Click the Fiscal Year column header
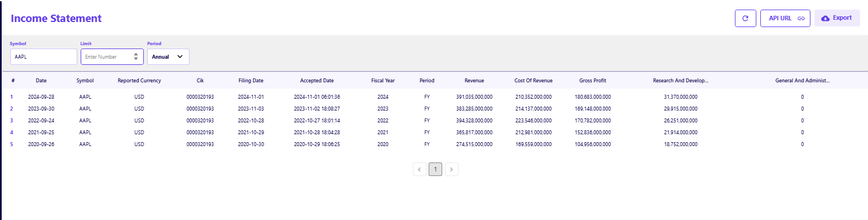The height and width of the screenshot is (220, 868). (x=383, y=81)
